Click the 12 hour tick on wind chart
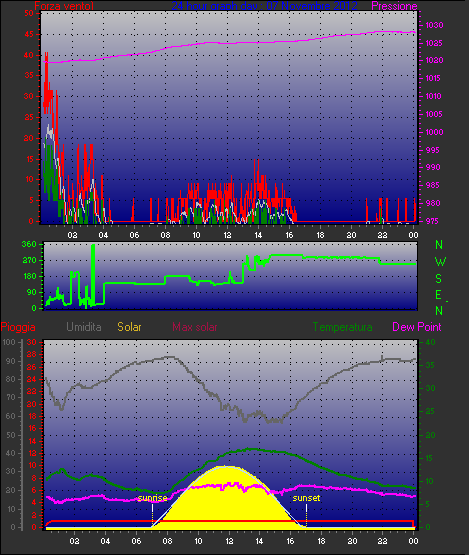The width and height of the screenshot is (469, 555). pyautogui.click(x=227, y=235)
